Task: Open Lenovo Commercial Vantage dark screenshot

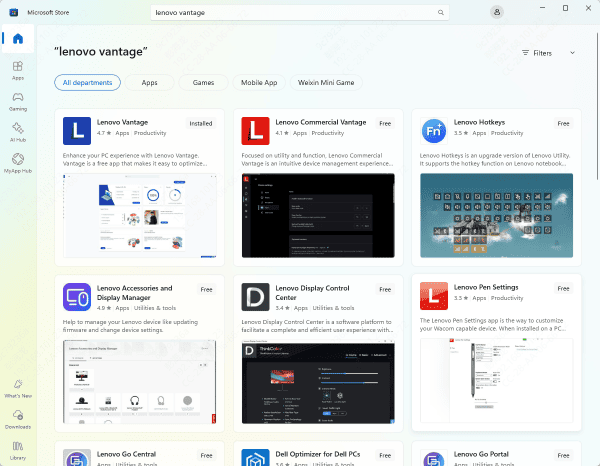Action: (318, 215)
